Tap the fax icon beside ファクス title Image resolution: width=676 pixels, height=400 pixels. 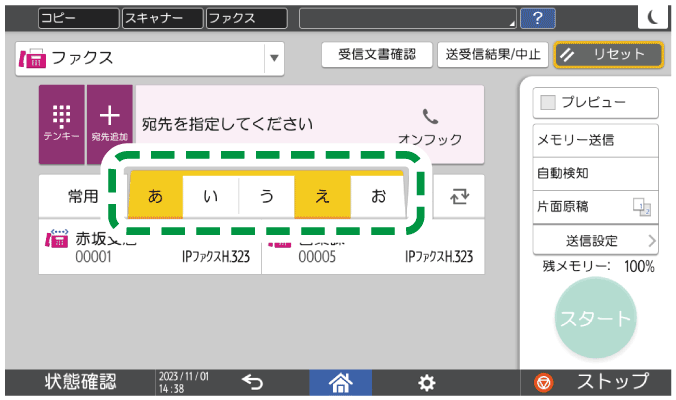(x=32, y=58)
